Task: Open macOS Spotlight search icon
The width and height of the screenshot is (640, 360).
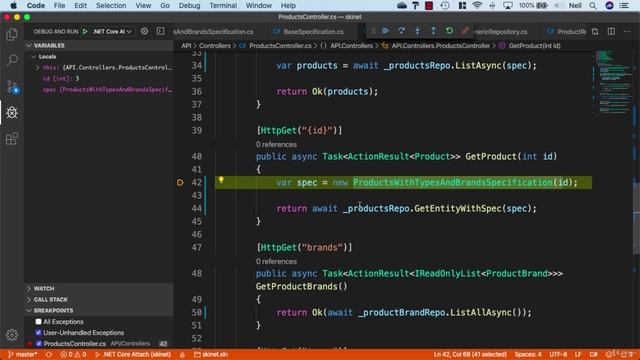Action: (x=593, y=6)
